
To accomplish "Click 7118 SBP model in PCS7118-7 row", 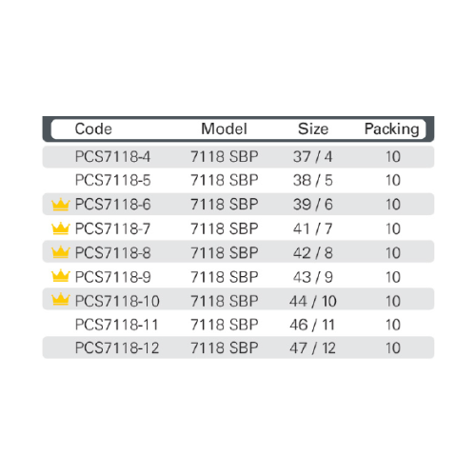I will pos(225,228).
